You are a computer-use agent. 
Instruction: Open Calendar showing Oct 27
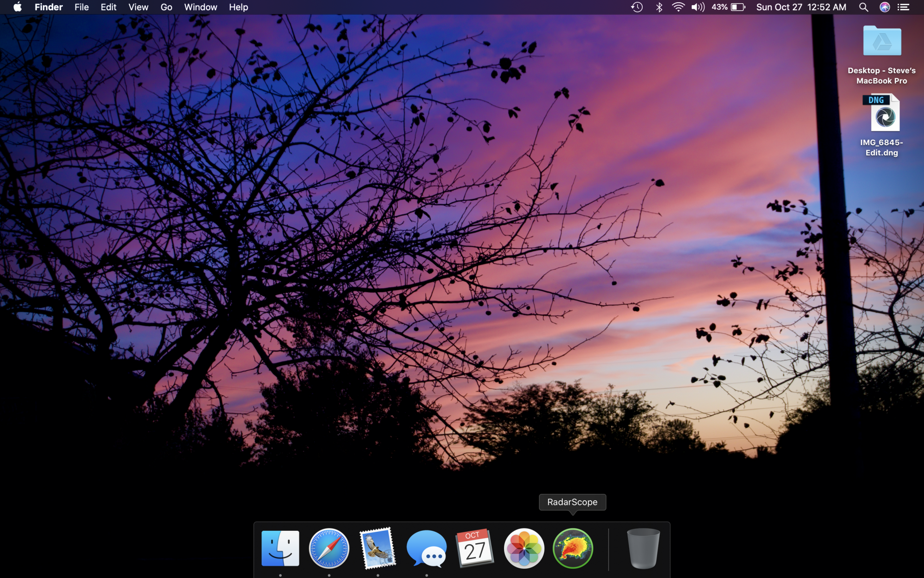pos(475,549)
